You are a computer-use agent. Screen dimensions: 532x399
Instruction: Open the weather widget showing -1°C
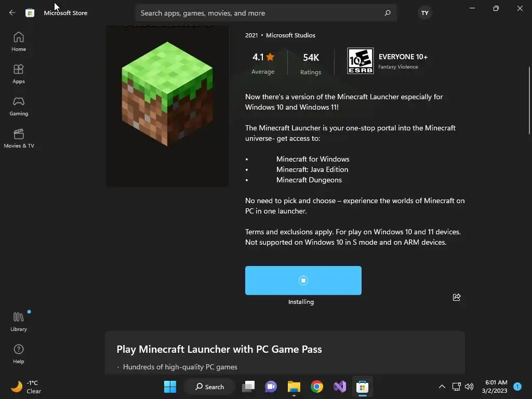click(26, 387)
